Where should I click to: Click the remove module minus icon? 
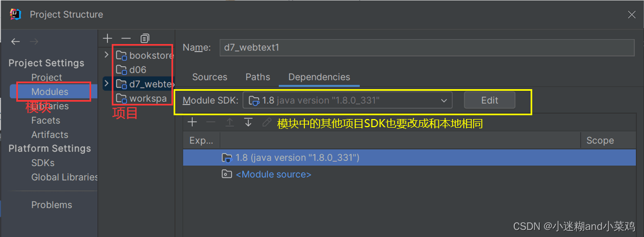click(x=126, y=39)
